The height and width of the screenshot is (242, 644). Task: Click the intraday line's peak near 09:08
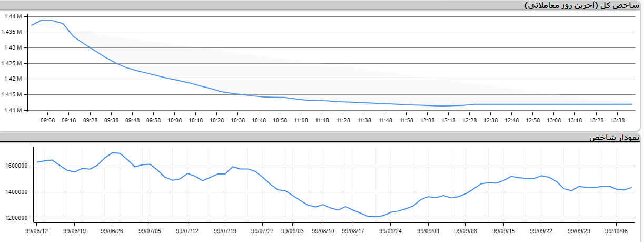[x=42, y=20]
